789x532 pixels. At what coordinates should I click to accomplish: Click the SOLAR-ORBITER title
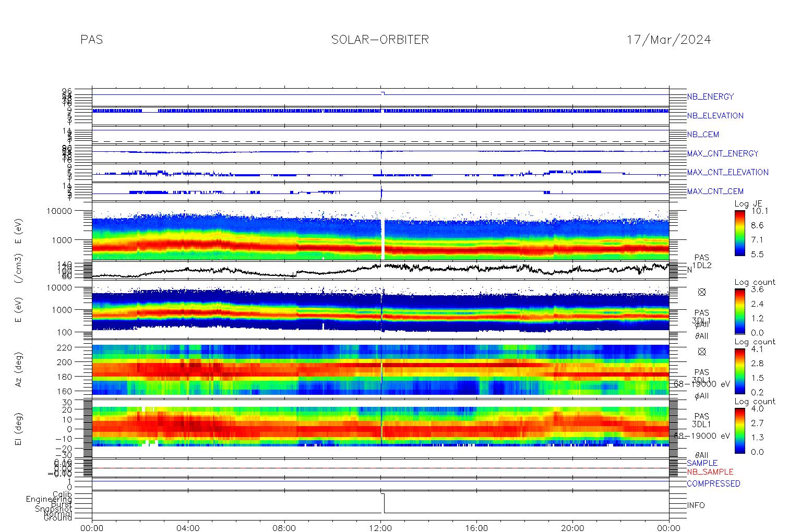pos(380,40)
